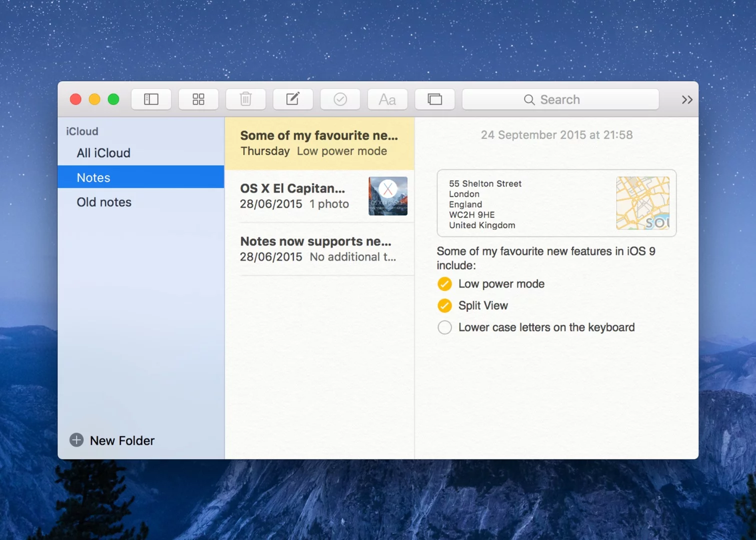Select the 'All iCloud' folder
756x540 pixels.
pyautogui.click(x=104, y=152)
